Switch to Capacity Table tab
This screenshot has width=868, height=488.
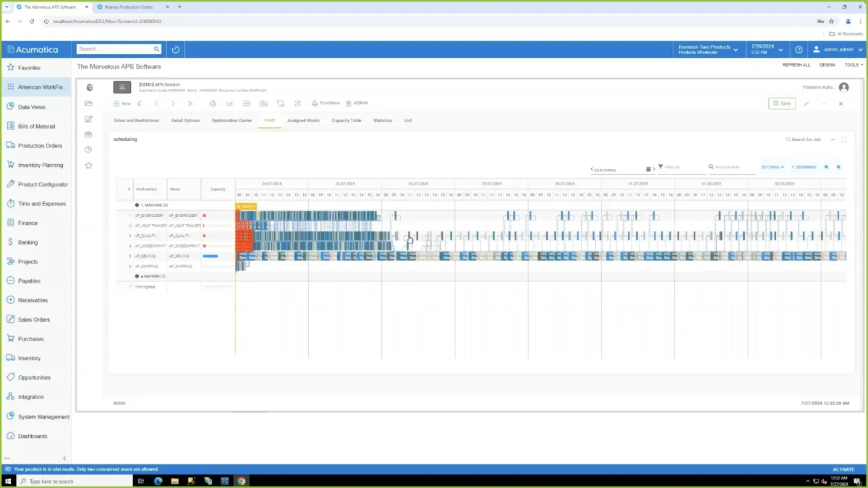coord(346,121)
